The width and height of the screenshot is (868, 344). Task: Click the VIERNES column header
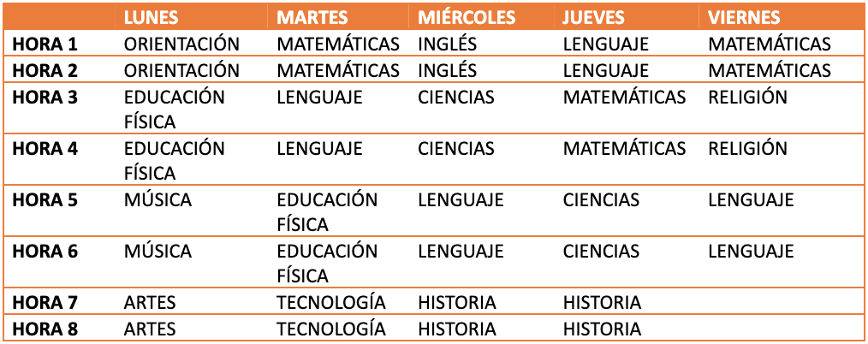pos(743,18)
